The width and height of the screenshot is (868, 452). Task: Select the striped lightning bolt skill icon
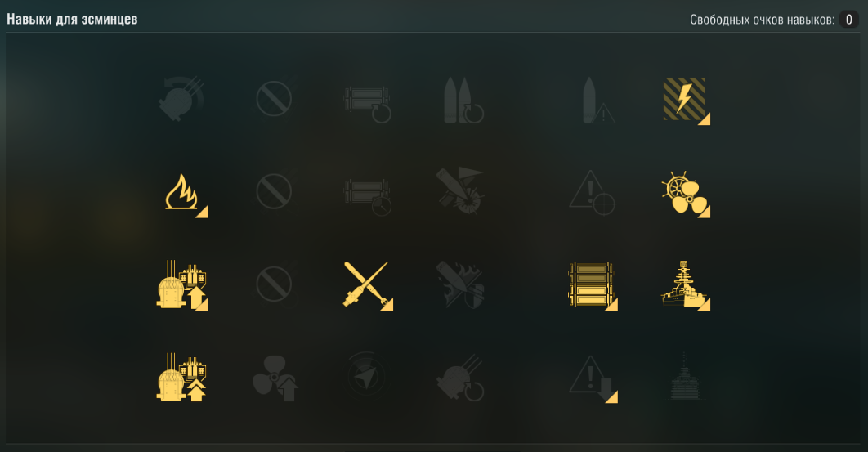click(685, 101)
